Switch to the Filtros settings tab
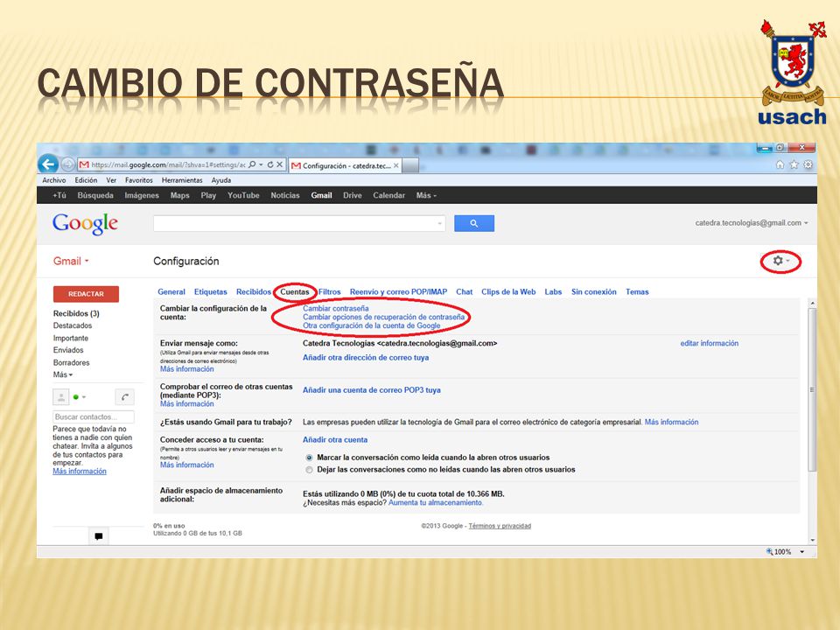Viewport: 840px width, 630px height. 330,292
